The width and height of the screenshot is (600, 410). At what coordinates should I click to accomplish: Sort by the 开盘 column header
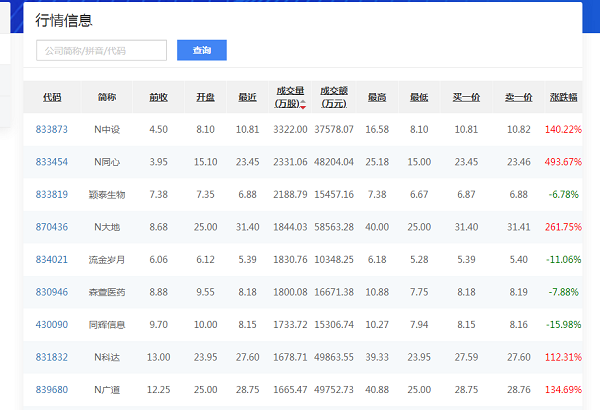pos(205,97)
